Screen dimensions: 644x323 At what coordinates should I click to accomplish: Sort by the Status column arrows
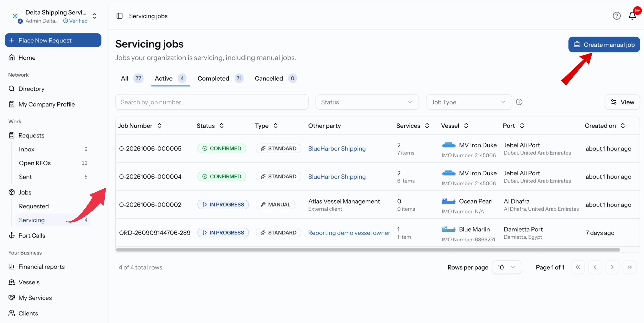(221, 126)
